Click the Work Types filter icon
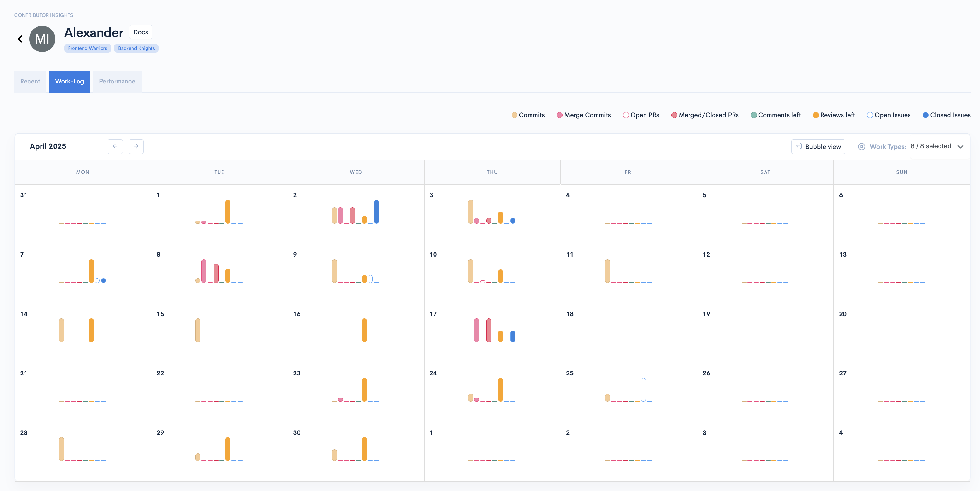This screenshot has width=980, height=491. tap(862, 147)
